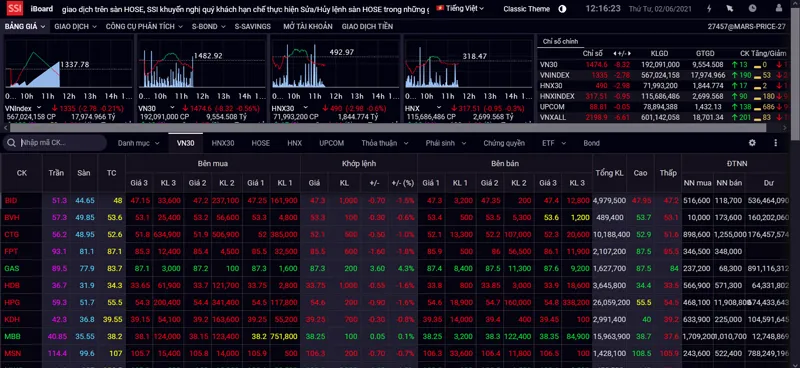
Task: Switch to the UPCOM board tab
Action: 332,143
